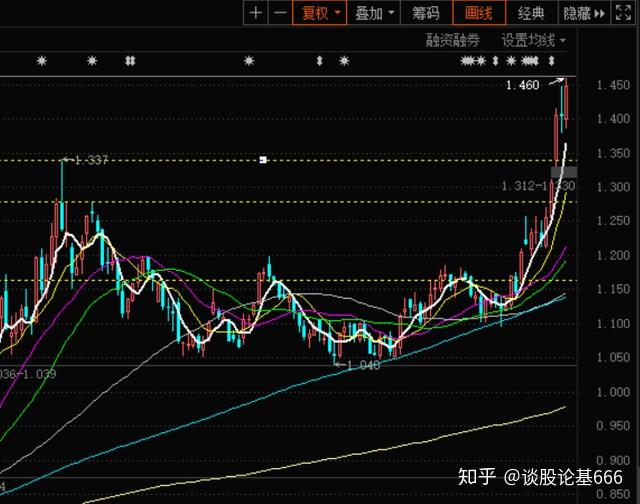
Task: Toggle the 画线 drawing mode
Action: [479, 13]
